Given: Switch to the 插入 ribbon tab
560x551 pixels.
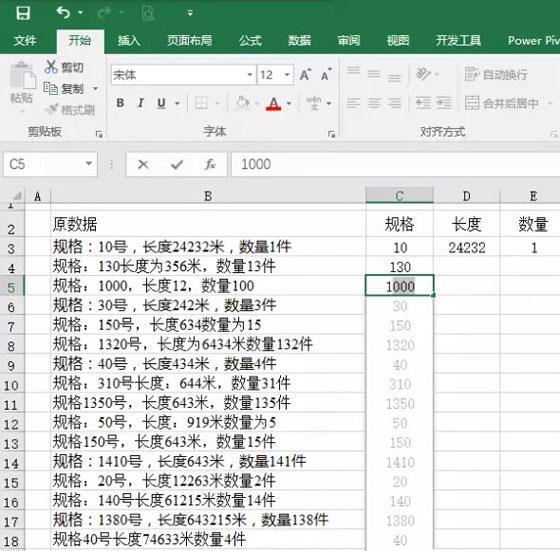Looking at the screenshot, I should [x=129, y=41].
